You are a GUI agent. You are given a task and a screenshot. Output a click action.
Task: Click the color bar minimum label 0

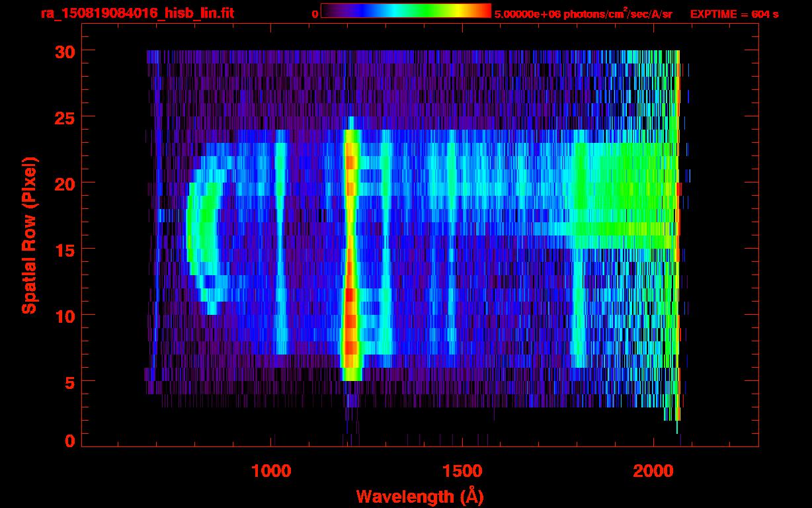coord(315,14)
